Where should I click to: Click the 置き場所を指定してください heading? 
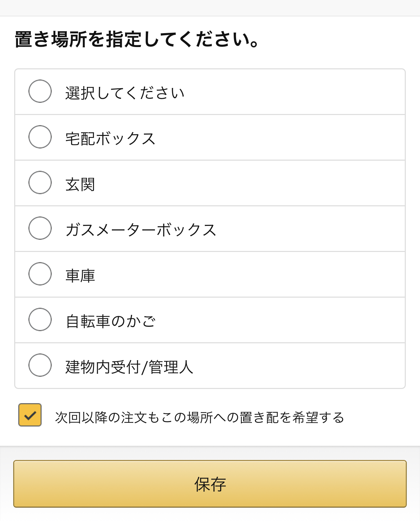click(137, 39)
